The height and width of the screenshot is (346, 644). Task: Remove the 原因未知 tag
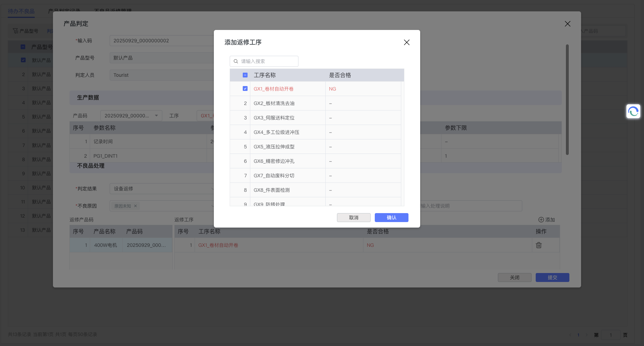135,206
